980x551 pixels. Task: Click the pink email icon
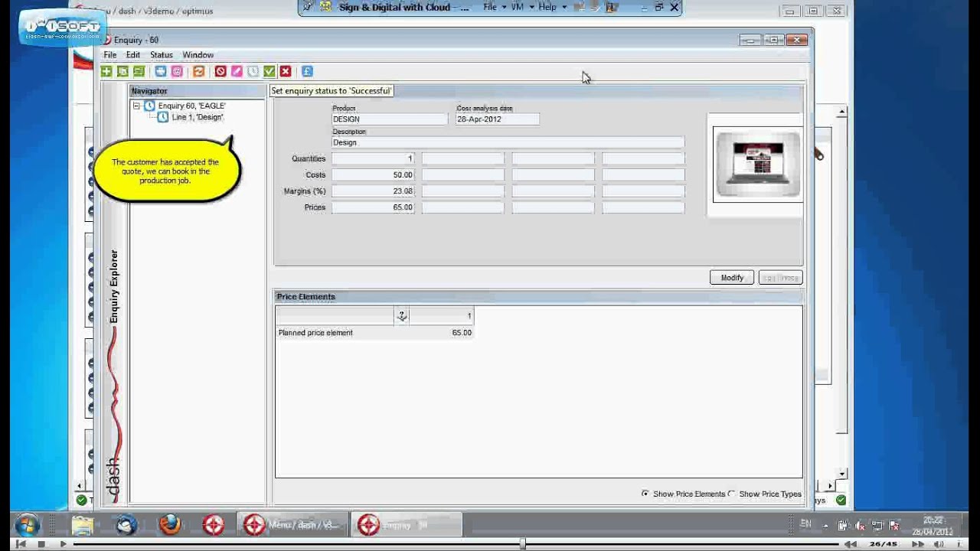click(x=177, y=71)
